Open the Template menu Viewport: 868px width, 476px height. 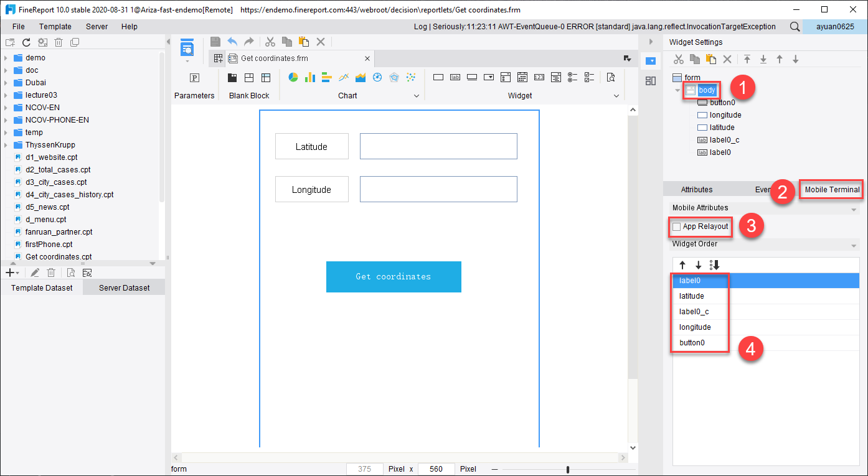tap(55, 27)
